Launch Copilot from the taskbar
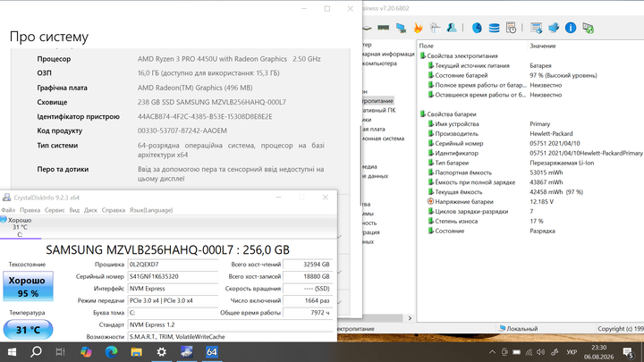 coord(86,352)
